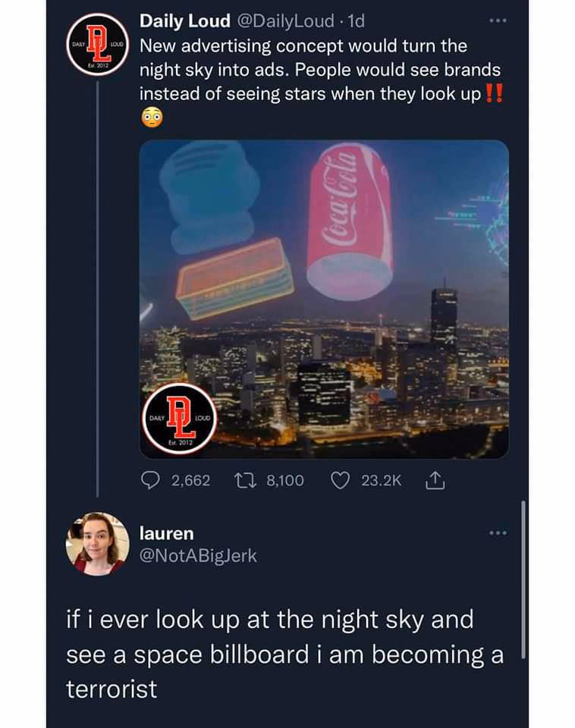Screen dimensions: 575x728
Task: Open the three-dot menu on lauren's tweet
Action: coord(498,533)
